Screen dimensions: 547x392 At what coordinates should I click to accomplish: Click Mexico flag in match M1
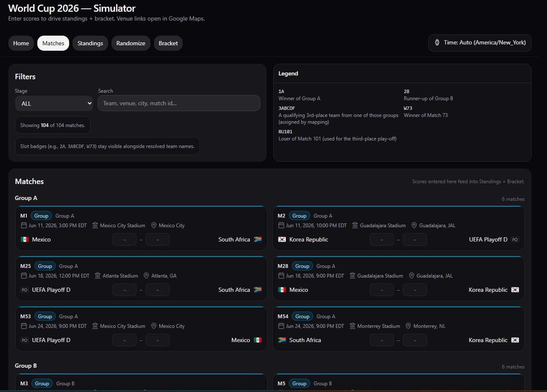click(x=25, y=239)
